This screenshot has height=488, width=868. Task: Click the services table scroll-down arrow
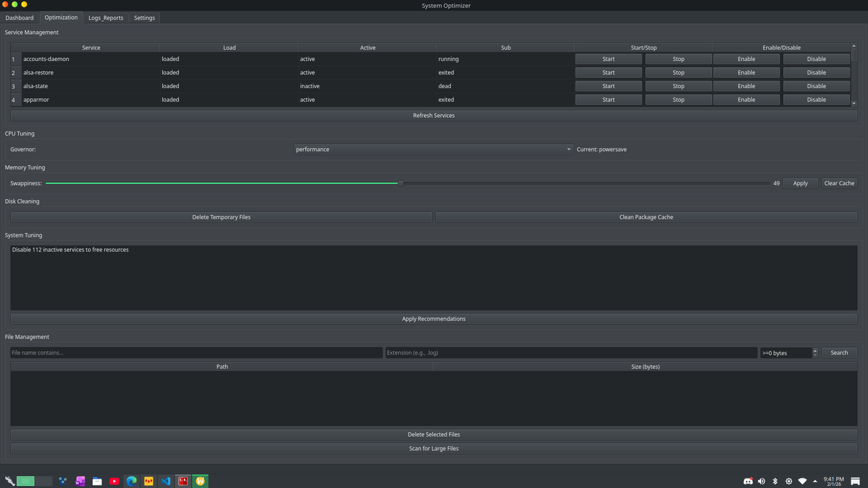(x=854, y=104)
